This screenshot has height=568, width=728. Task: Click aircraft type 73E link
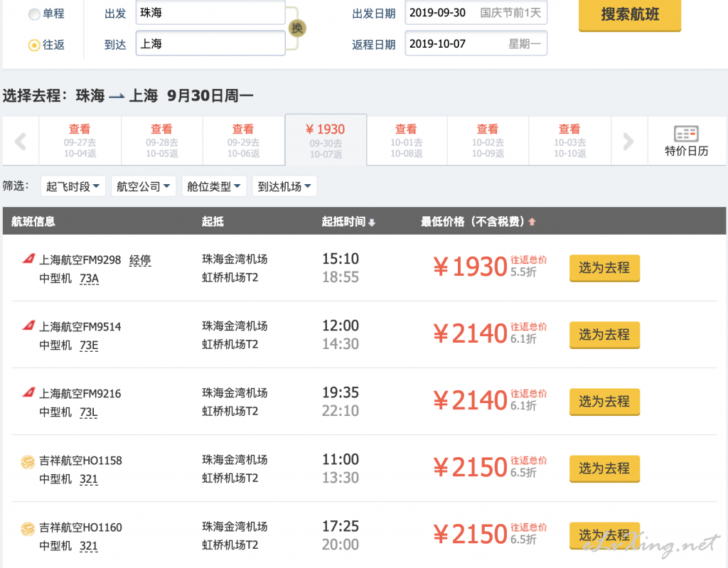(89, 345)
